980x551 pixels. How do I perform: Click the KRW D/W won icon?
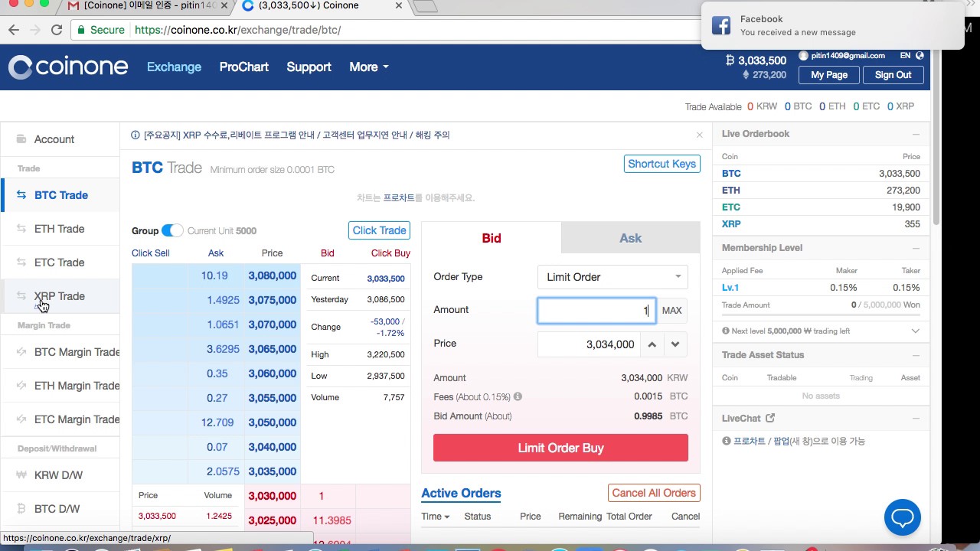point(21,475)
